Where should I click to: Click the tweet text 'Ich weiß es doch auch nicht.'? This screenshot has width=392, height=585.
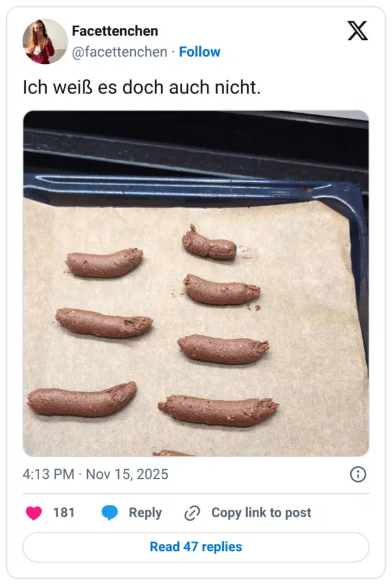tap(142, 88)
